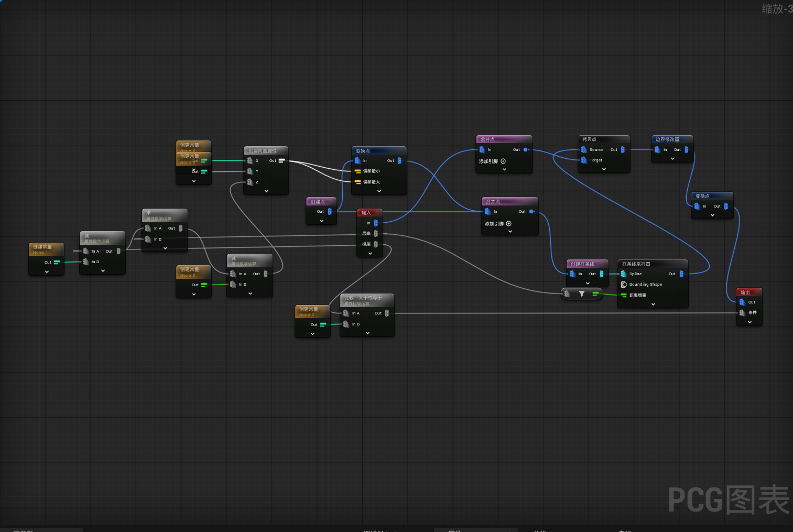Viewport: 793px width, 532px height.
Task: Select the 拷贝点 node title
Action: 589,139
